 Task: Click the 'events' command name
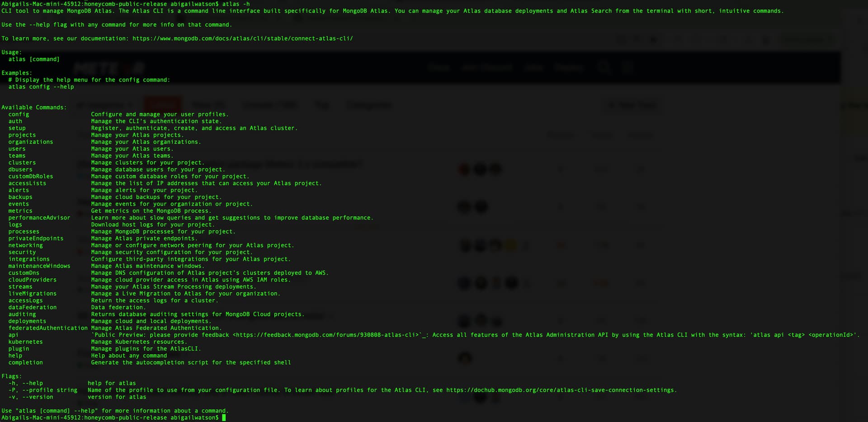(19, 204)
